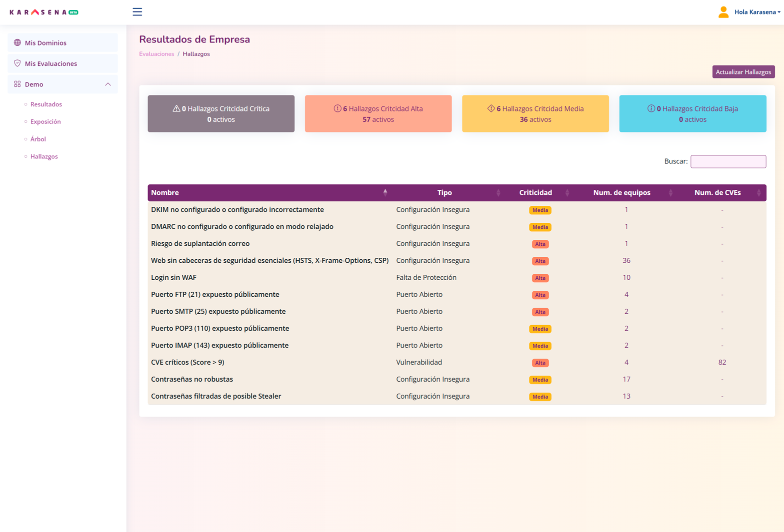The image size is (784, 532).
Task: Click the shield icon beside Mis Evaluaciones
Action: point(17,63)
